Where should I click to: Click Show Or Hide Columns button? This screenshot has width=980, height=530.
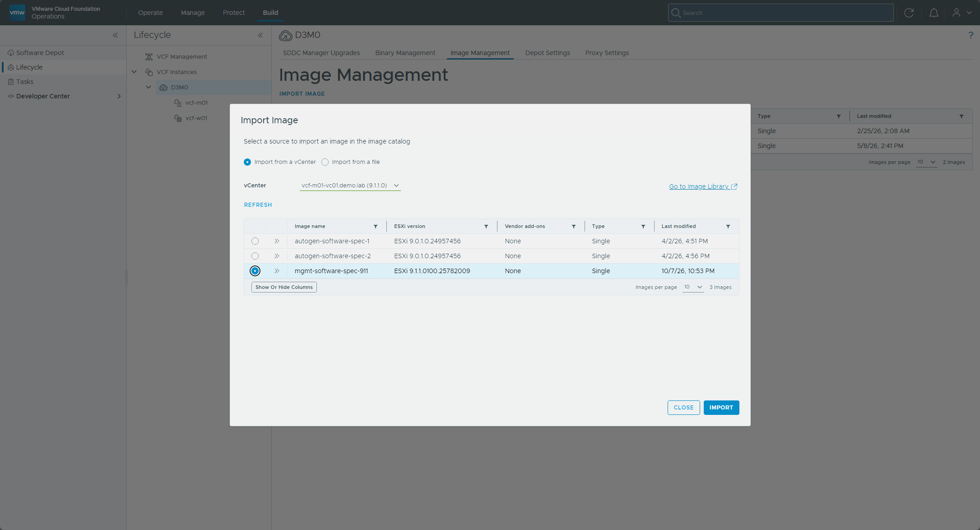tap(284, 287)
